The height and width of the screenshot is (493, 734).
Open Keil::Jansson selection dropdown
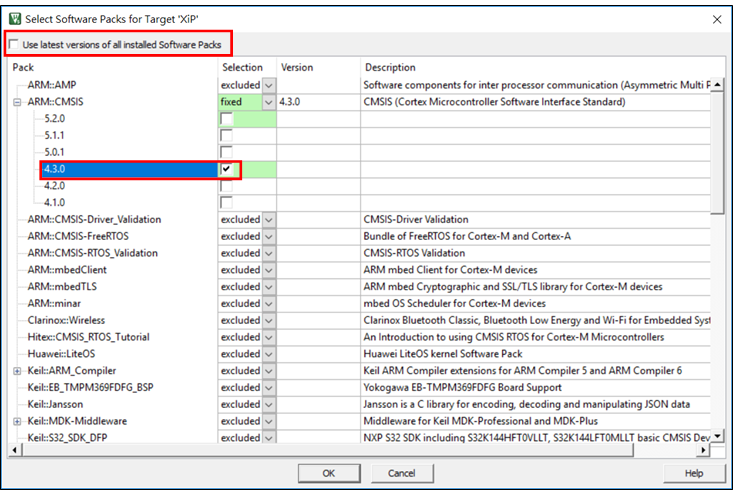(x=269, y=405)
